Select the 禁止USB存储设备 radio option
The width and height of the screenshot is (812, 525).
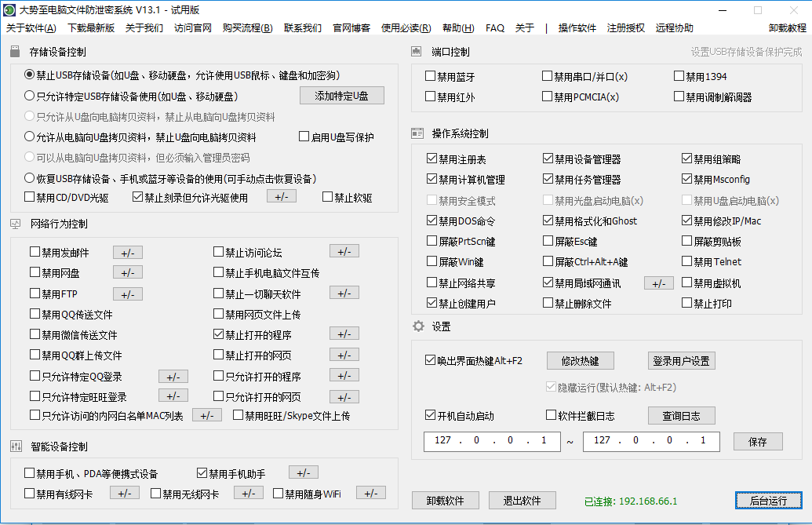click(26, 75)
